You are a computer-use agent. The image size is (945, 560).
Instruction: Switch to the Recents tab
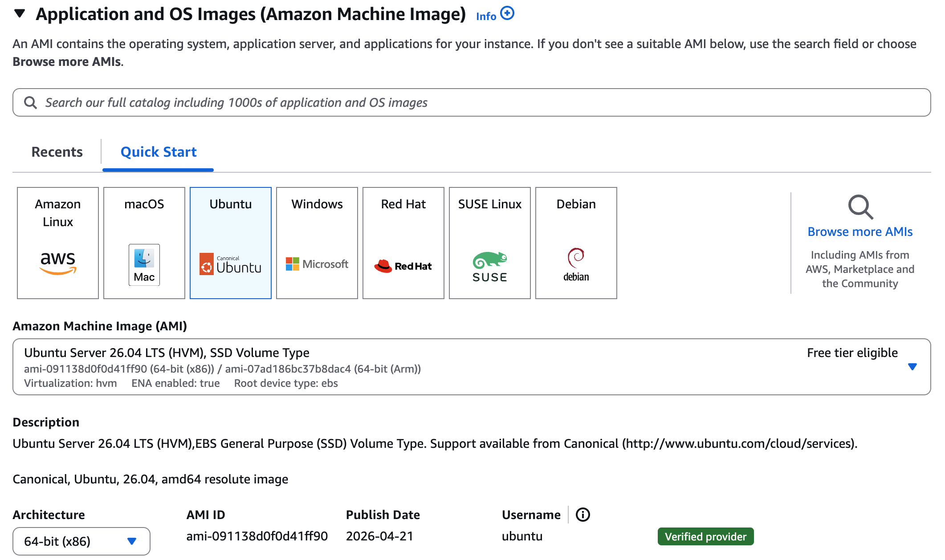[57, 152]
